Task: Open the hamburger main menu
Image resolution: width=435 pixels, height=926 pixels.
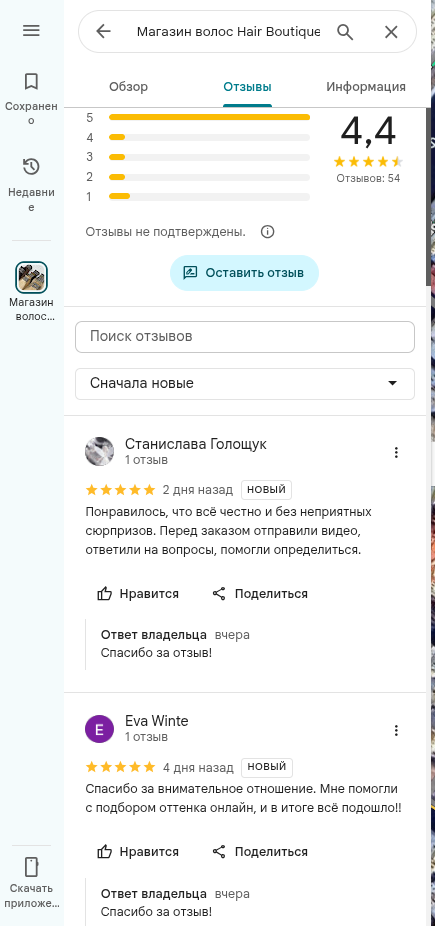Action: [x=31, y=31]
